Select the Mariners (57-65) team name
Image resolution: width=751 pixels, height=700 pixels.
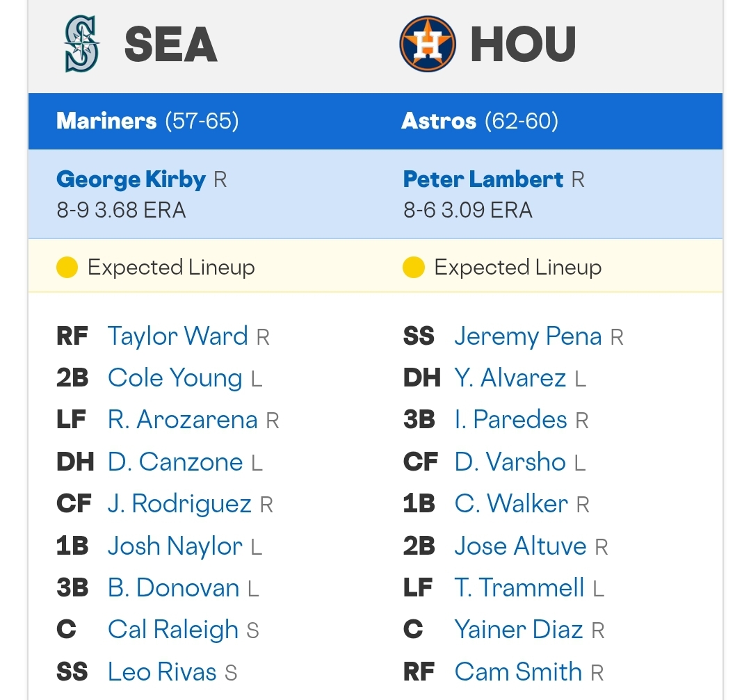tap(147, 121)
